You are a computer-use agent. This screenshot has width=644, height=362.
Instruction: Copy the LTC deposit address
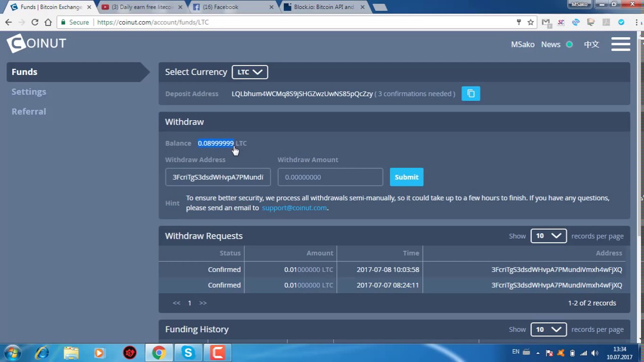(471, 94)
